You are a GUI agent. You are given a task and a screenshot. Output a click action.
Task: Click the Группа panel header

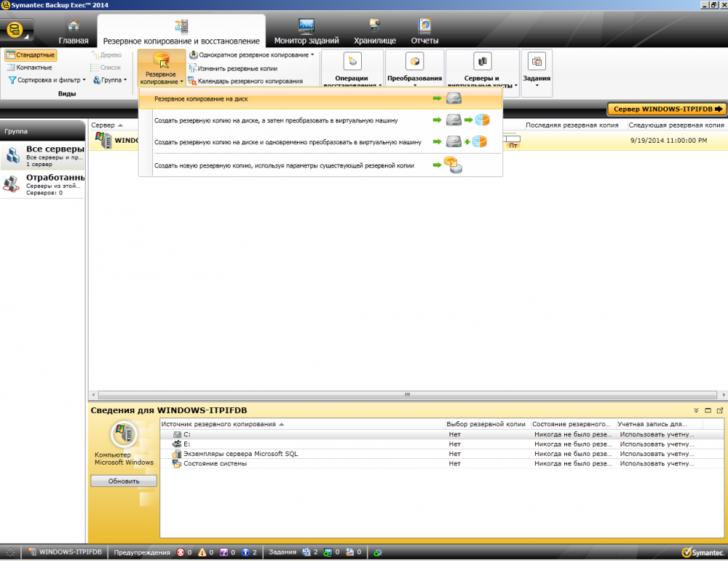click(x=43, y=131)
